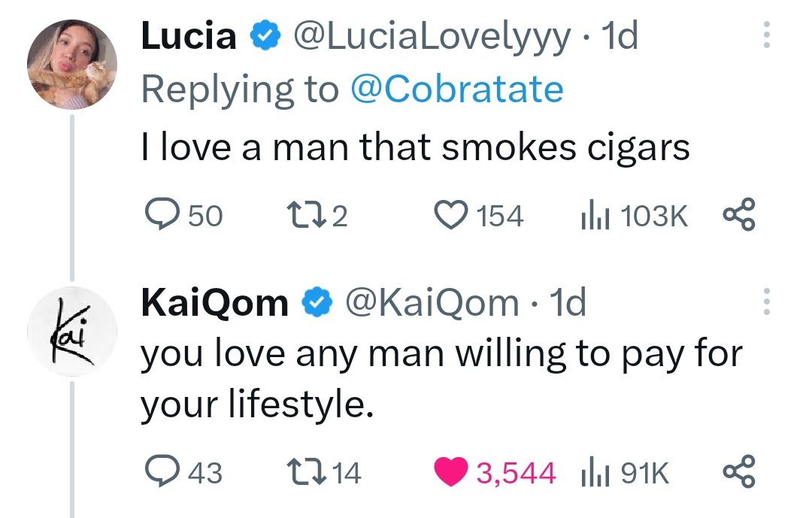View KaiQom's 91K view analytics

625,472
